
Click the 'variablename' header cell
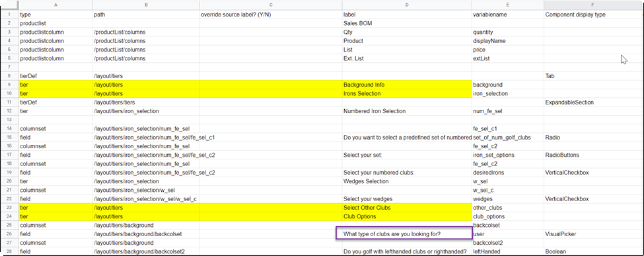(508, 15)
